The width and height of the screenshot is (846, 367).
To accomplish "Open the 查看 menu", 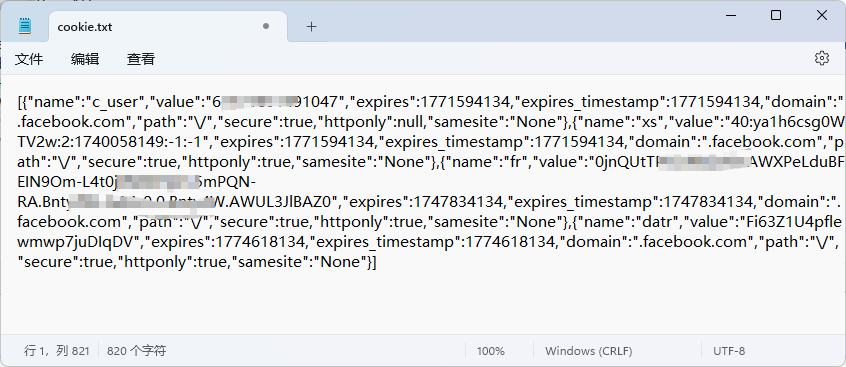I will click(x=141, y=59).
